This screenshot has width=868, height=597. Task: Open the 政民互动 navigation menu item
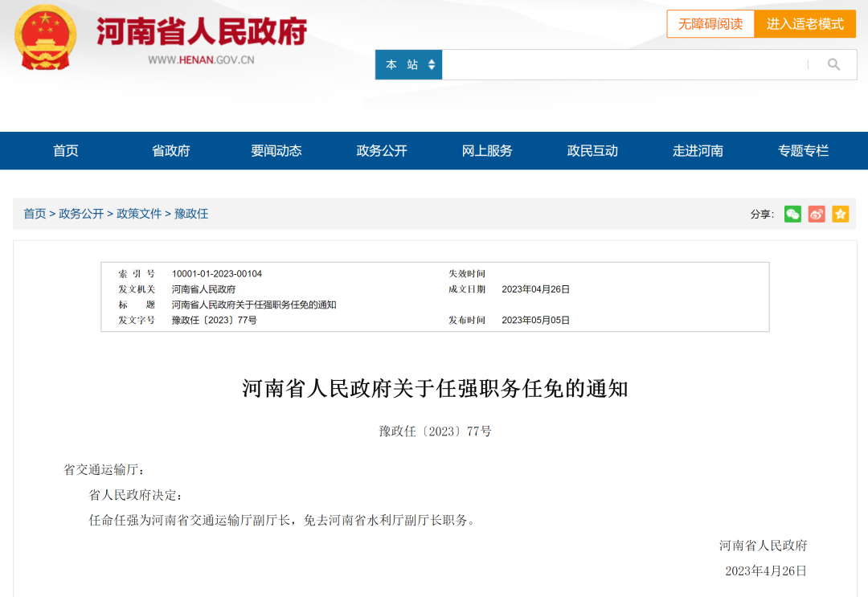pos(592,150)
